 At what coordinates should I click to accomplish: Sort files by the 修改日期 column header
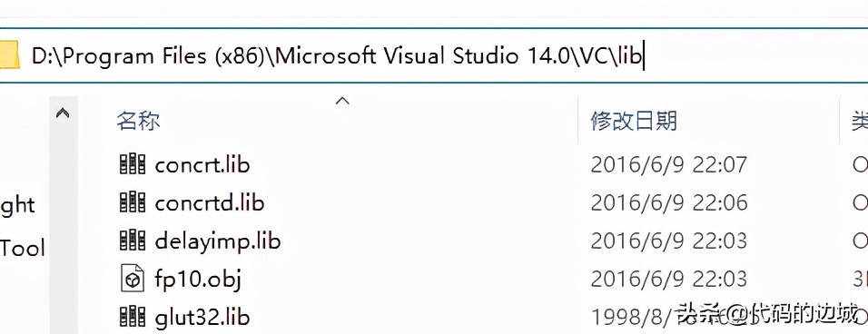coord(634,120)
